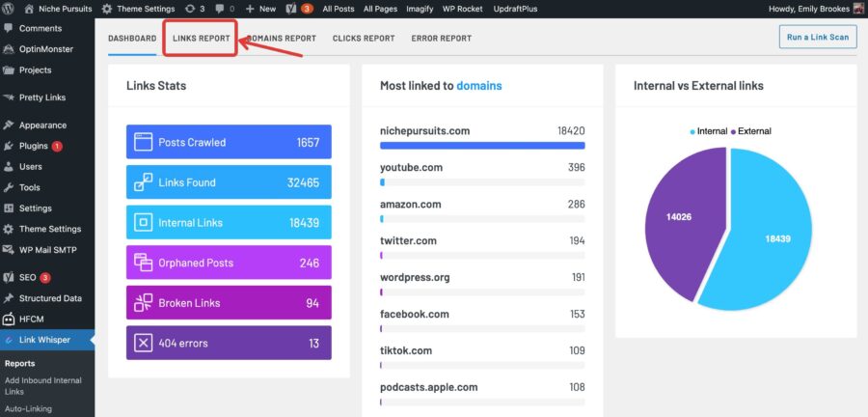Image resolution: width=868 pixels, height=417 pixels.
Task: Click the Run a Link Scan button
Action: 818,37
